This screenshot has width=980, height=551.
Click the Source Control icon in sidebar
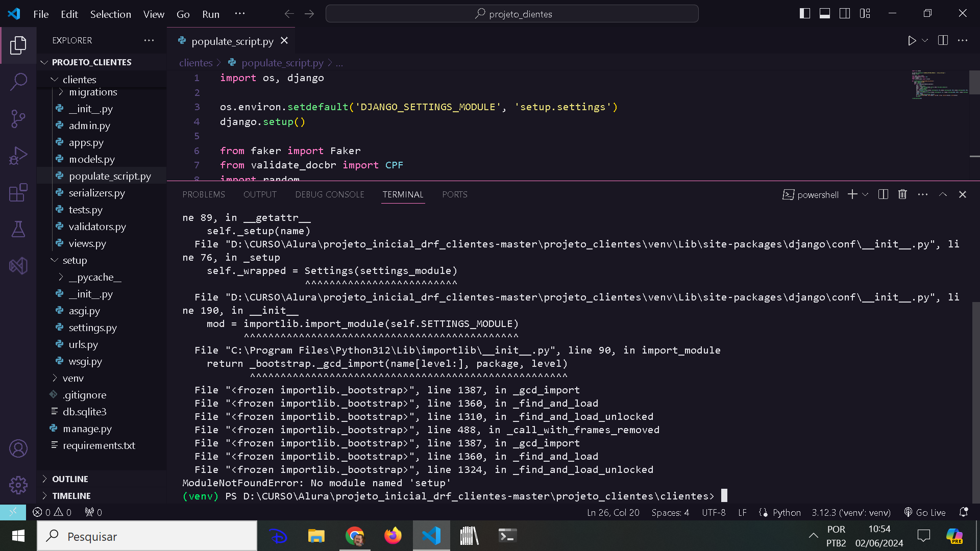point(18,119)
